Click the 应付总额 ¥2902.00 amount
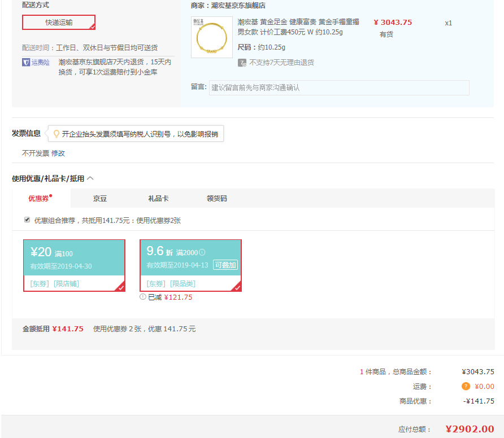This screenshot has height=438, width=504. click(x=470, y=429)
